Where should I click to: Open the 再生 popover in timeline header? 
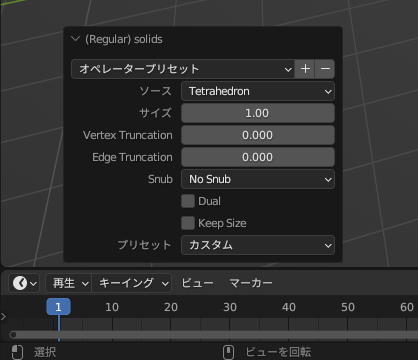pos(68,283)
